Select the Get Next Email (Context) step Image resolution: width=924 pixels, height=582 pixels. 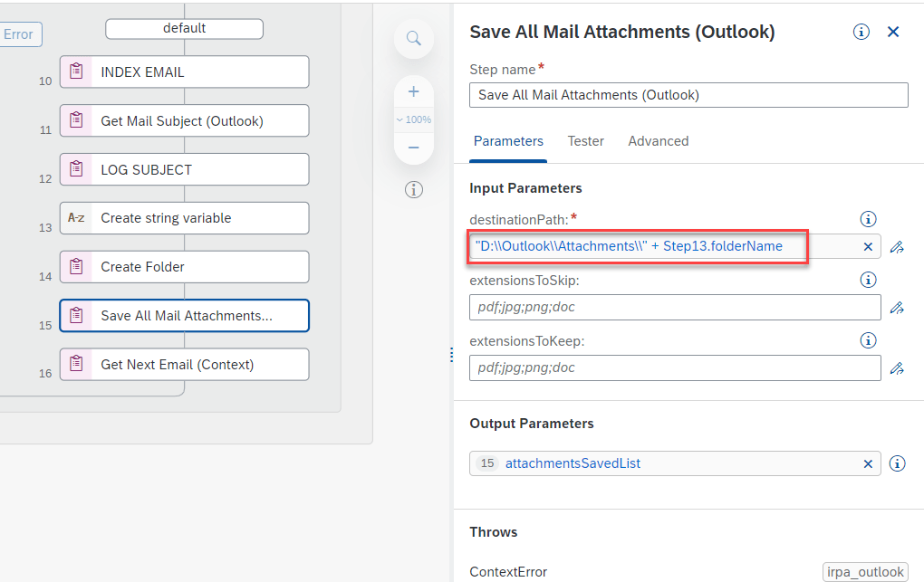pos(184,365)
